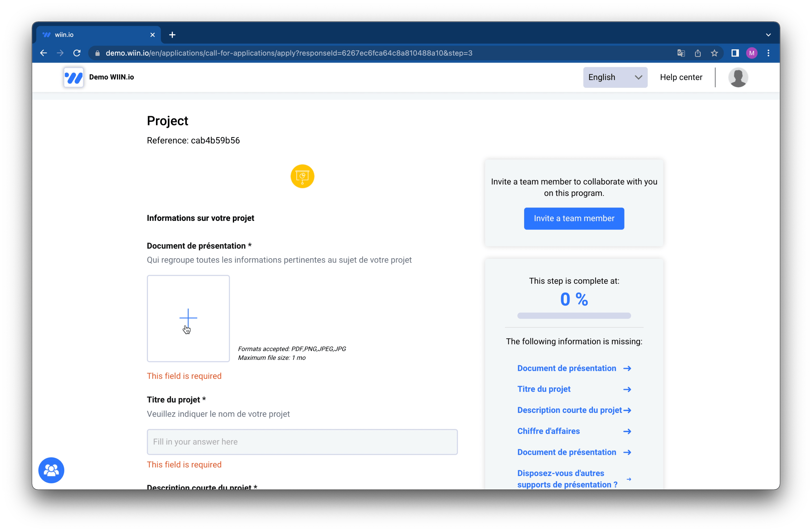
Task: Open Disposez-vous d'autres supports de présentation link
Action: coord(567,479)
